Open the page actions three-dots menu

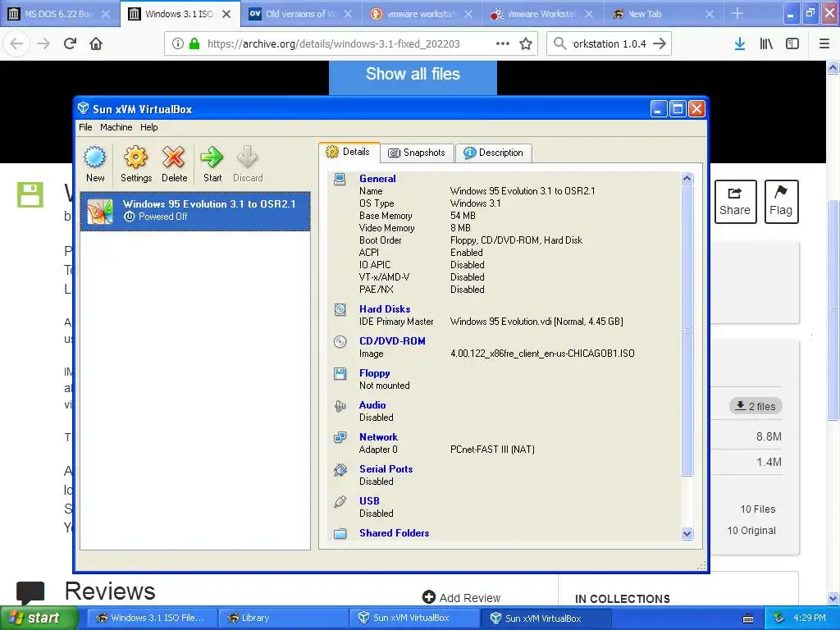coord(503,43)
